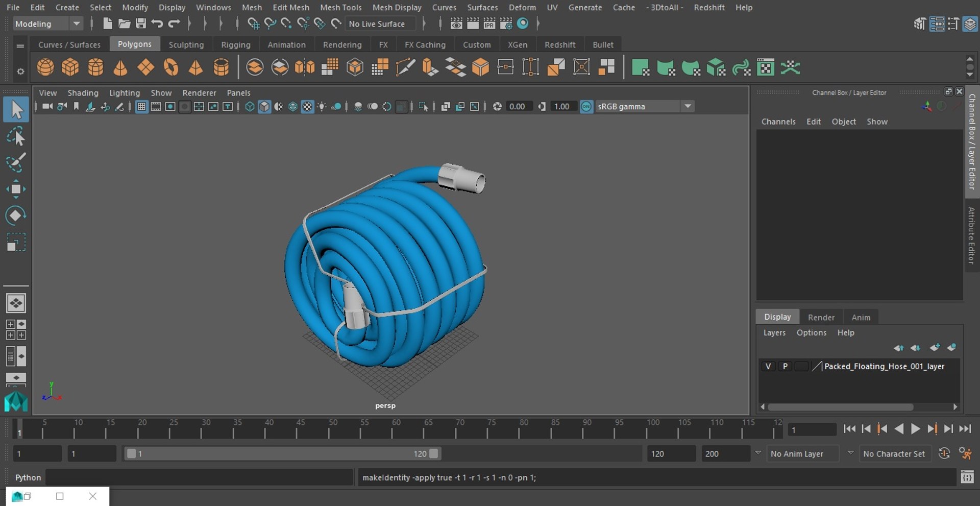Screen dimensions: 980x506
Task: Create a polygon cube from shelf
Action: (70, 67)
